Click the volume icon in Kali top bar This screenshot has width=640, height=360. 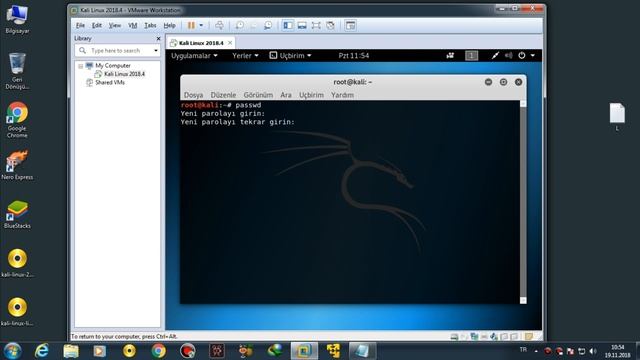point(509,56)
